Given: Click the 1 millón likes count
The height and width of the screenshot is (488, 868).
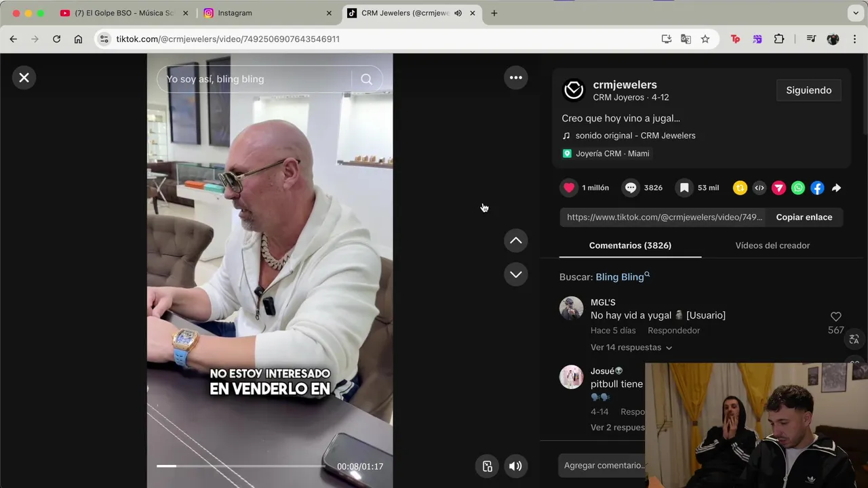Looking at the screenshot, I should click(x=595, y=188).
